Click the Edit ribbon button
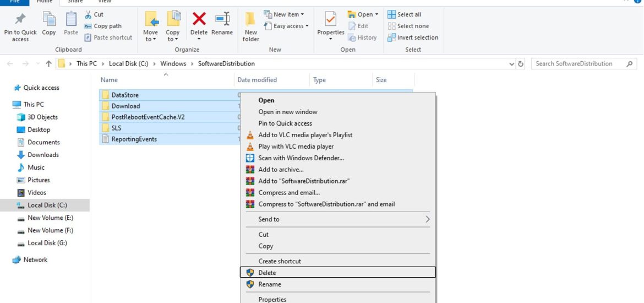644x303 pixels. pos(358,26)
